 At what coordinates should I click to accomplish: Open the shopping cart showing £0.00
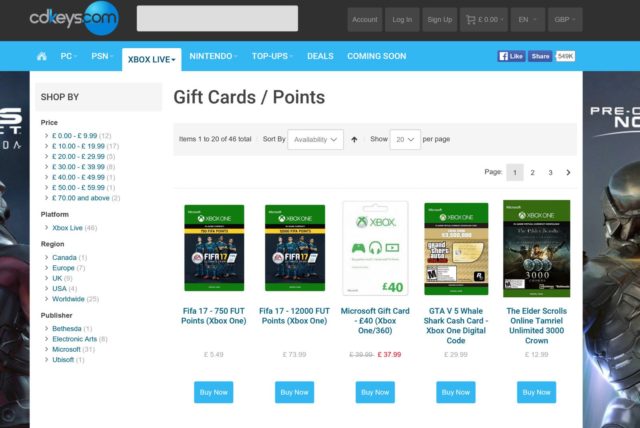tap(484, 20)
